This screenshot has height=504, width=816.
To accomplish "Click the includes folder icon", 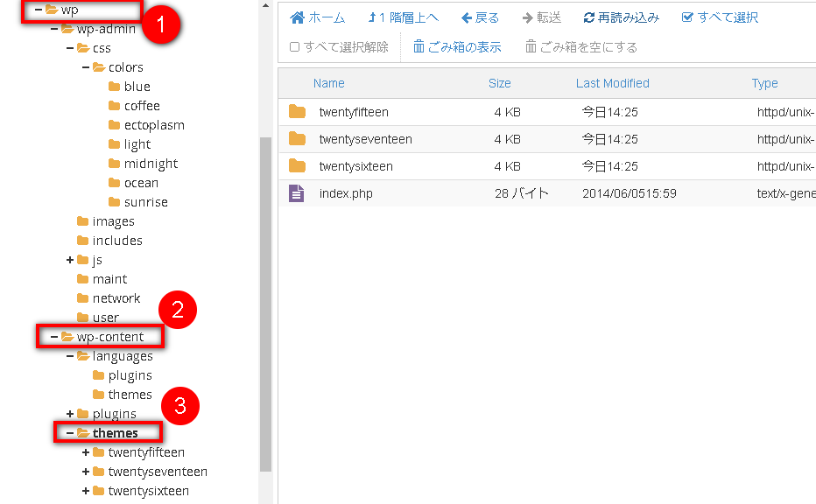I will pos(83,241).
